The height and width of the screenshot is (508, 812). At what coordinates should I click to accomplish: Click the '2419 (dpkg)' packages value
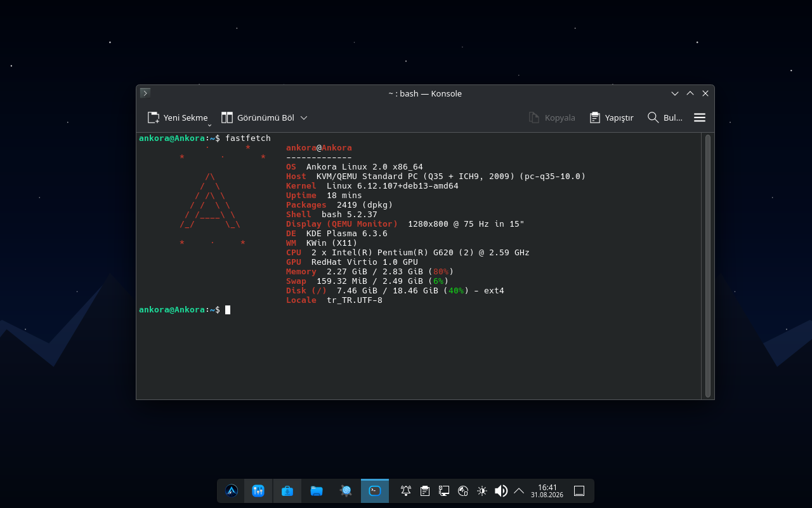click(x=365, y=205)
